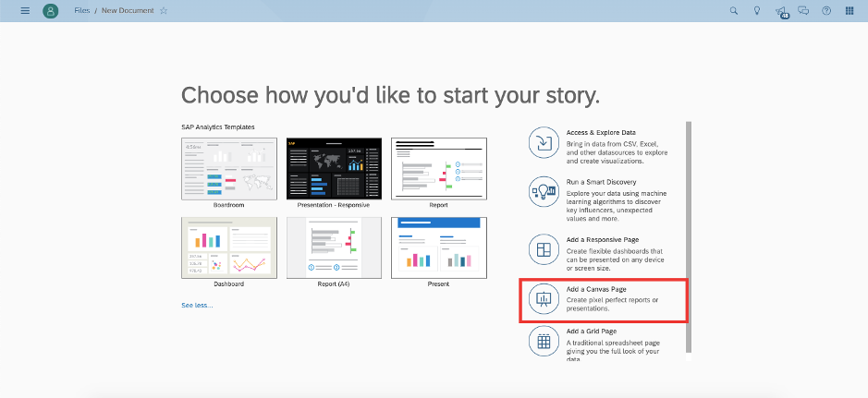The height and width of the screenshot is (398, 868).
Task: Click New Document breadcrumb title
Action: (x=128, y=10)
